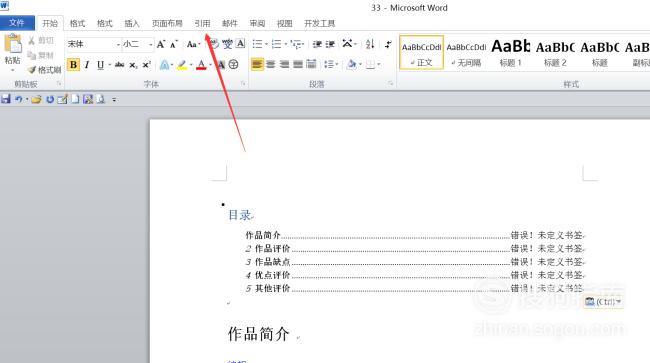This screenshot has height=363, width=650.
Task: Click the Sort A-Z icon
Action: [x=370, y=44]
